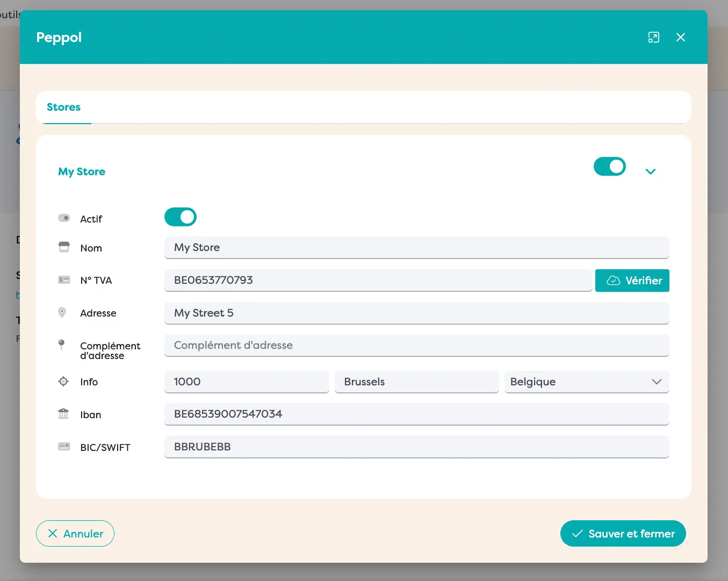Click into the Iban input field
Image resolution: width=728 pixels, height=581 pixels.
pyautogui.click(x=416, y=414)
